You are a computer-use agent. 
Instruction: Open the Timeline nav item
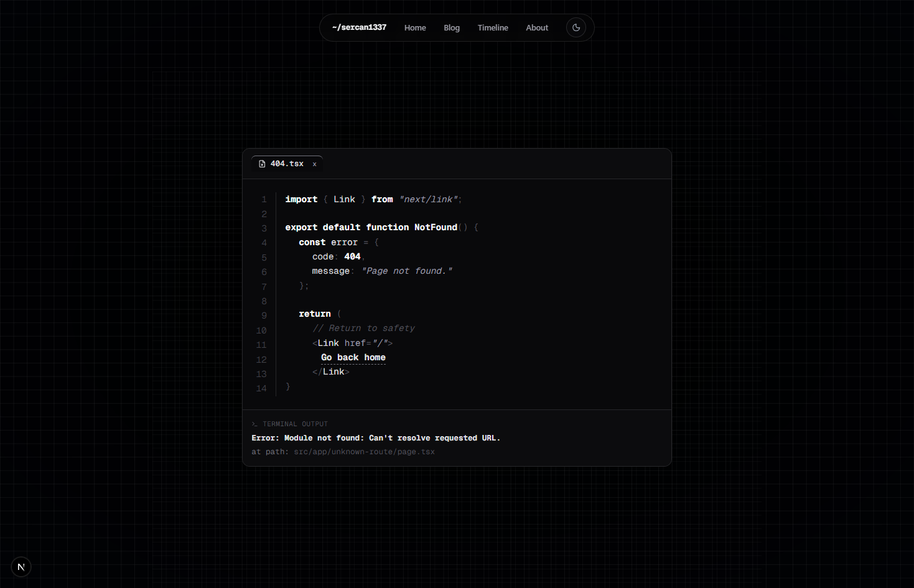493,28
